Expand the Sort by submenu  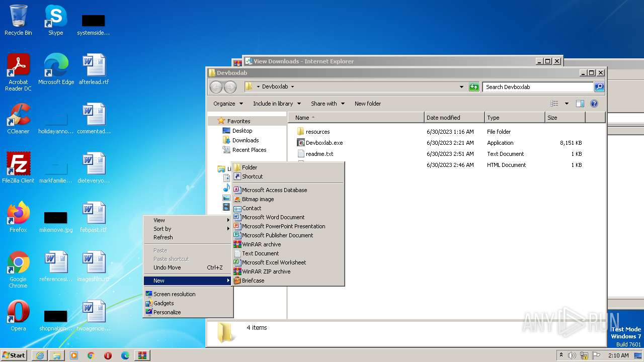click(188, 229)
